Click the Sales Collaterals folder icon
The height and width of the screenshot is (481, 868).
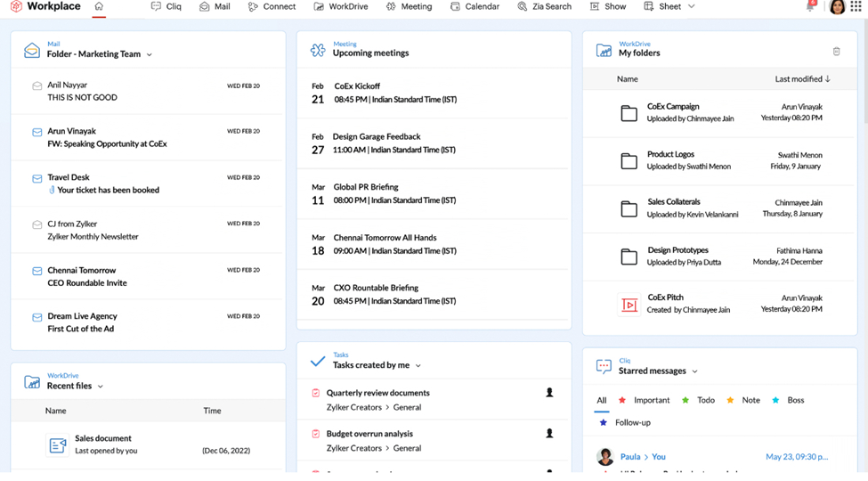click(629, 208)
